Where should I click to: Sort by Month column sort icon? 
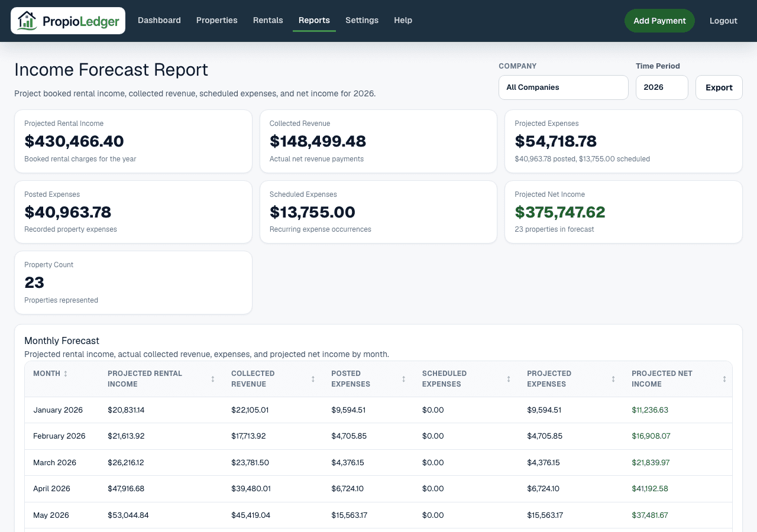click(x=66, y=374)
